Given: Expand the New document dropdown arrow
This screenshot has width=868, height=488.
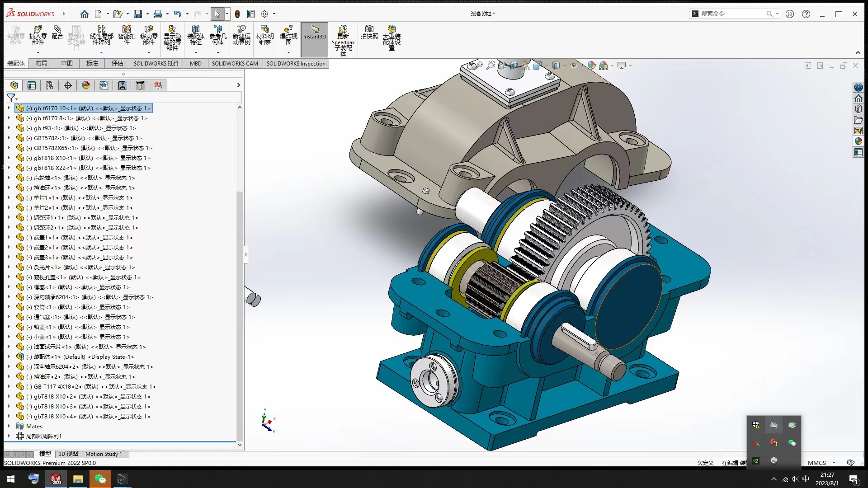Looking at the screenshot, I should 108,14.
